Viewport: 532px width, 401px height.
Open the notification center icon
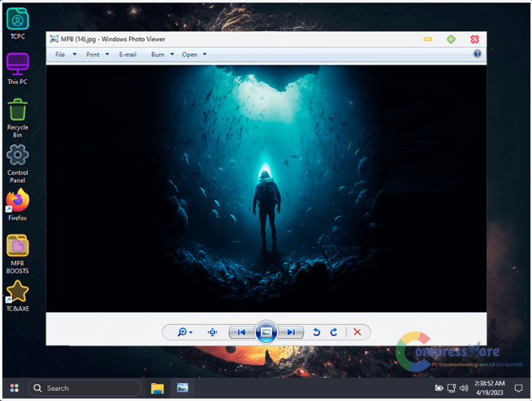[518, 388]
